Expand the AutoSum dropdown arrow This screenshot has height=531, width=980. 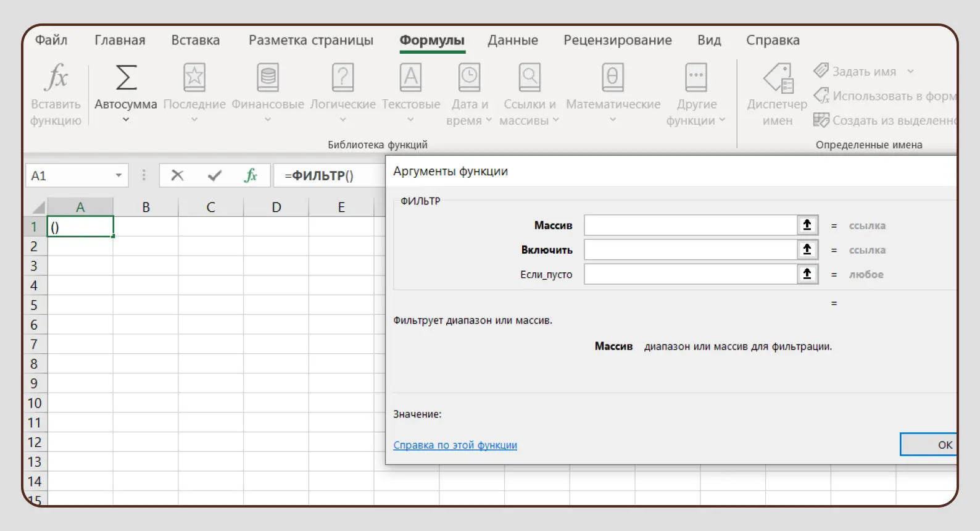(x=126, y=120)
